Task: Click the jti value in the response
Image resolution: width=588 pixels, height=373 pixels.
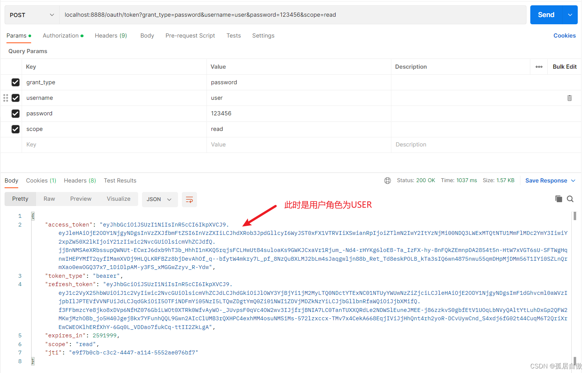Action: [x=133, y=353]
